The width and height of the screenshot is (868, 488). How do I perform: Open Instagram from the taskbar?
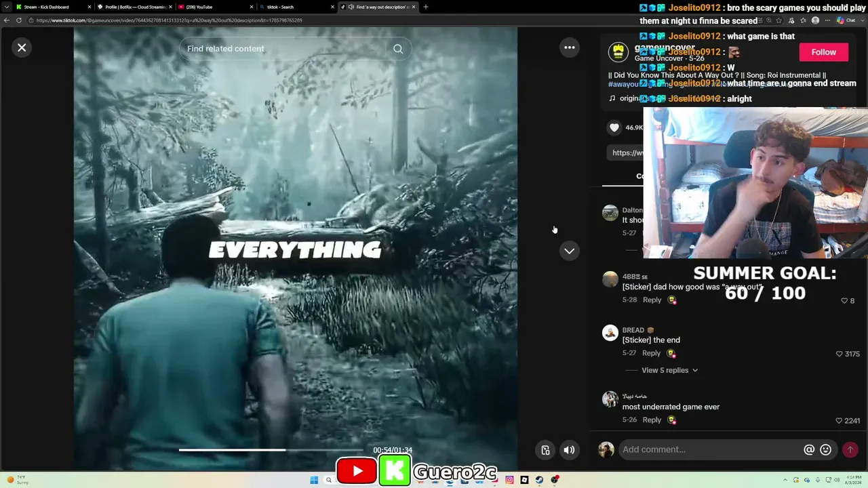(x=510, y=480)
